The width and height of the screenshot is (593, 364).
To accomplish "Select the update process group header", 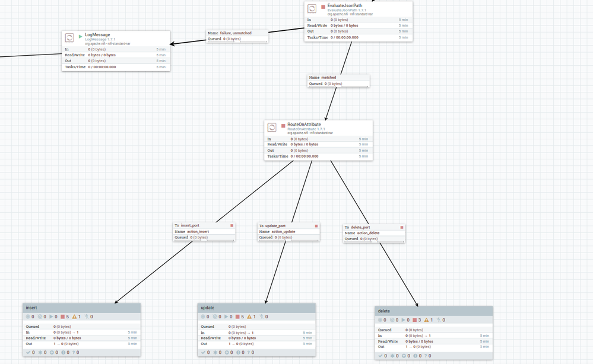I will [x=256, y=308].
